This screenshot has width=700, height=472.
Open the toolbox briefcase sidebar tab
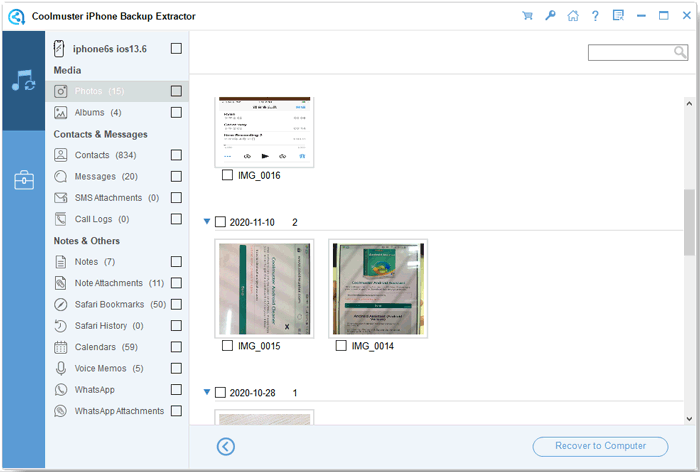(x=24, y=180)
